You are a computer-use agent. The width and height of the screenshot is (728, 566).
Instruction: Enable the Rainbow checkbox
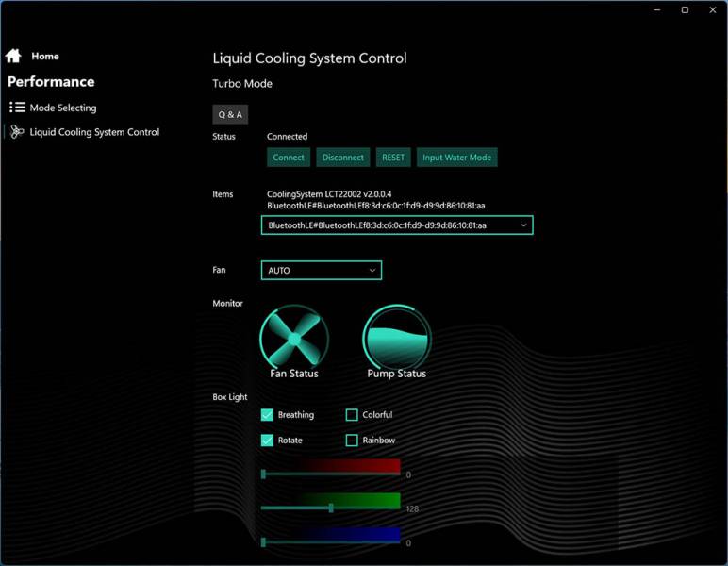point(352,440)
